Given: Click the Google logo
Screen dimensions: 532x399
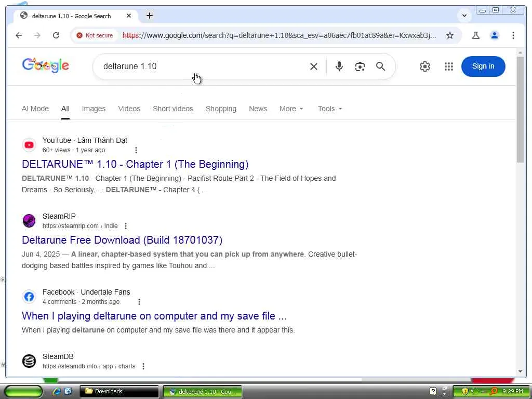Looking at the screenshot, I should pos(46,65).
